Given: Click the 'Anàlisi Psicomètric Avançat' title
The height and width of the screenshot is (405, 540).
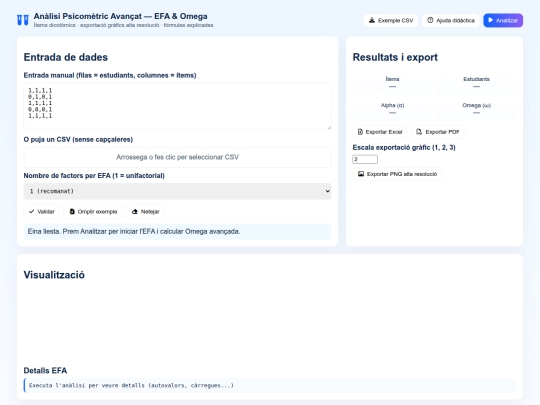Looking at the screenshot, I should (x=121, y=16).
